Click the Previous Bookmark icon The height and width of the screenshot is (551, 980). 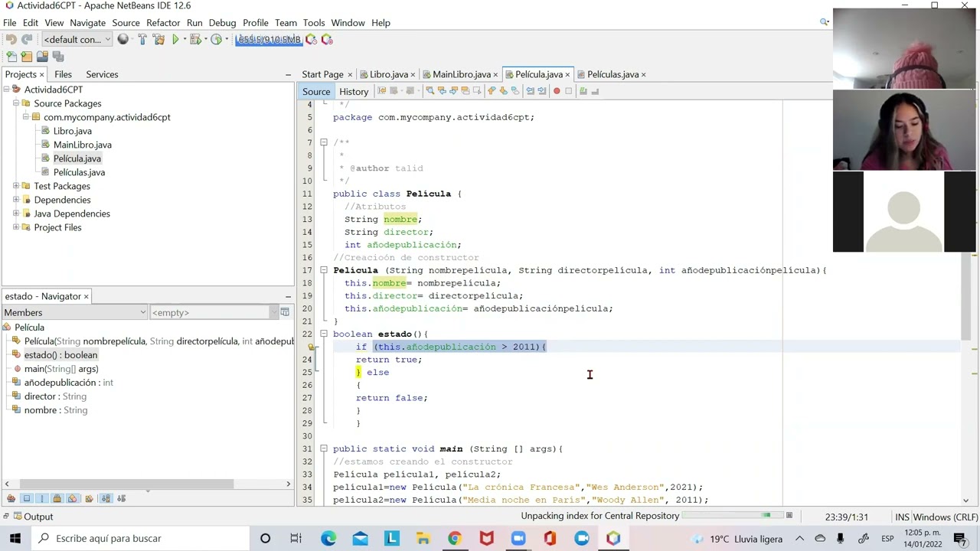pyautogui.click(x=492, y=91)
